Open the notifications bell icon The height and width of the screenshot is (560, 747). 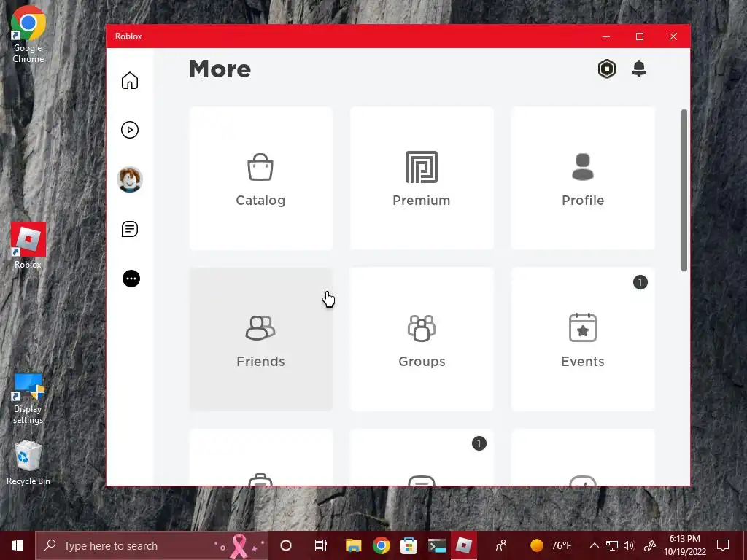tap(639, 69)
